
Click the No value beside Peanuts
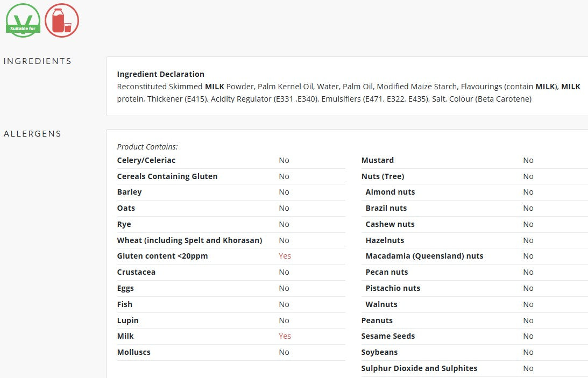(528, 320)
